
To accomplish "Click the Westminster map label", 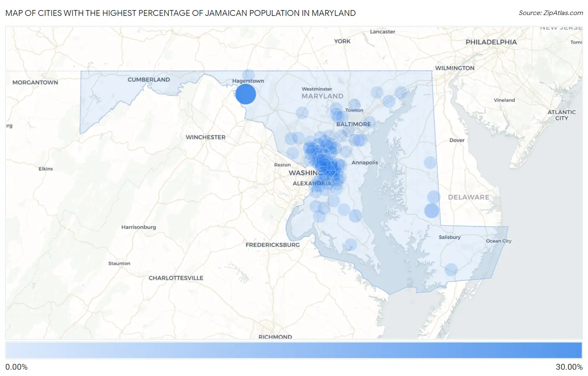I will (x=317, y=89).
